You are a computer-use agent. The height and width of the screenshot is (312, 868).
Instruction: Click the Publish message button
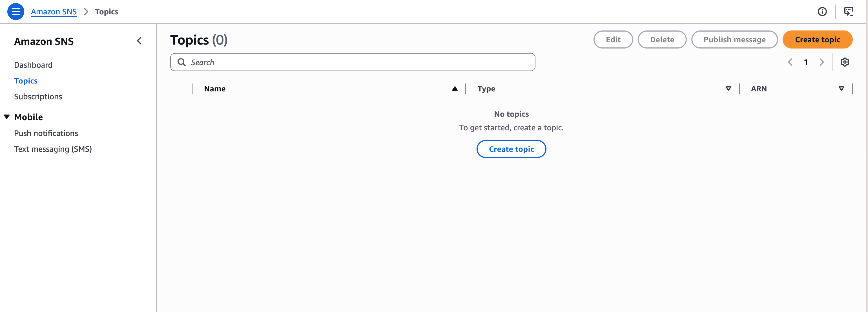pos(734,39)
